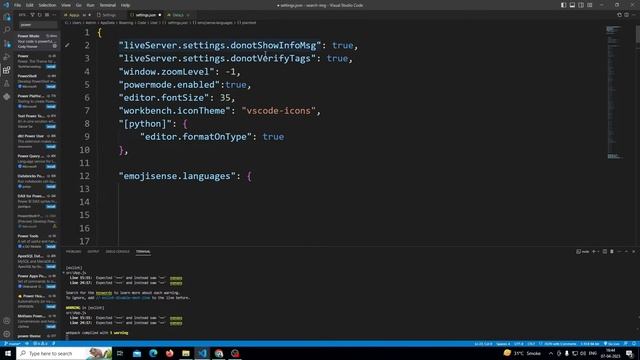Install the Power Tools extension
The width and height of the screenshot is (640, 360).
click(x=51, y=247)
